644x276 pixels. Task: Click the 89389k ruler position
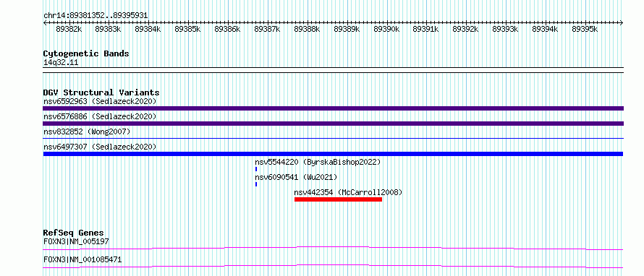[x=347, y=29]
